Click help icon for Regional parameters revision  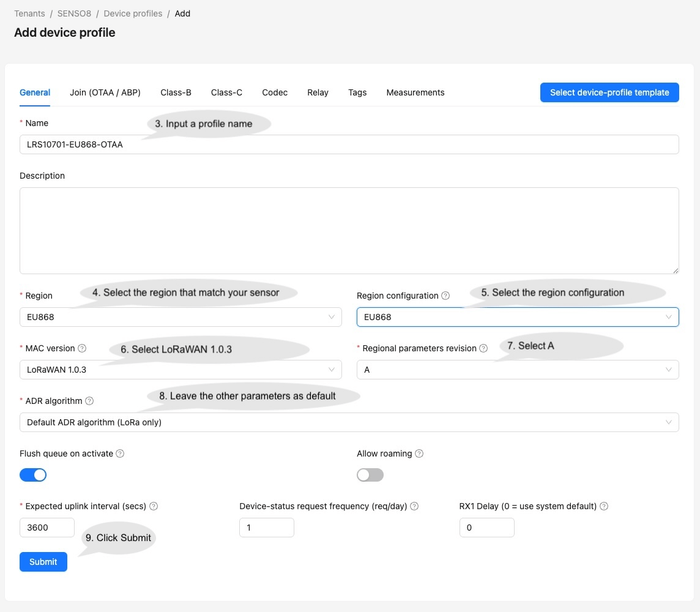click(483, 348)
